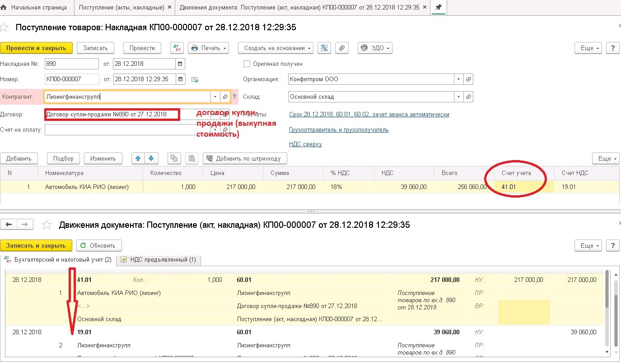Move row down with blue down arrow
The height and width of the screenshot is (364, 621).
point(151,158)
